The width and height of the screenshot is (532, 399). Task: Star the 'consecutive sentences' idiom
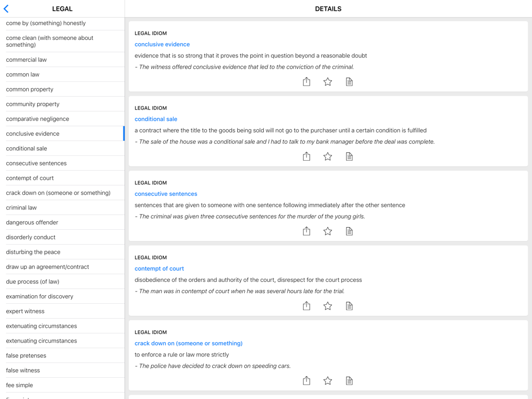(328, 231)
